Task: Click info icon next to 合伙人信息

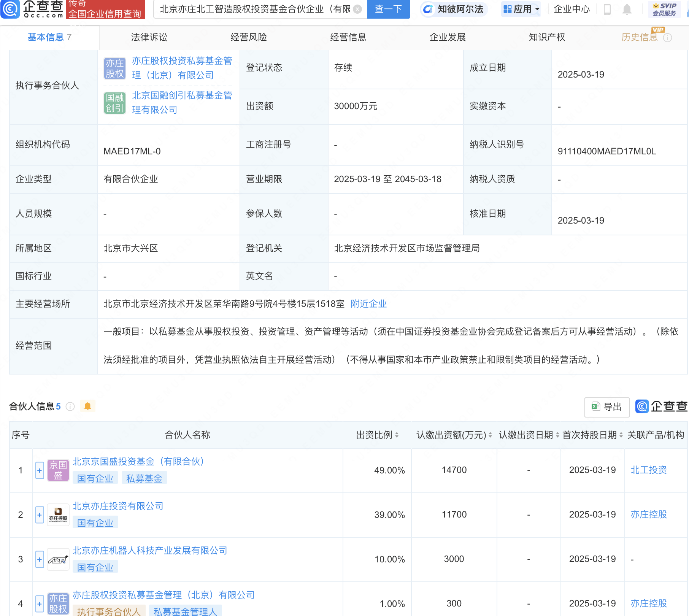Action: (70, 406)
